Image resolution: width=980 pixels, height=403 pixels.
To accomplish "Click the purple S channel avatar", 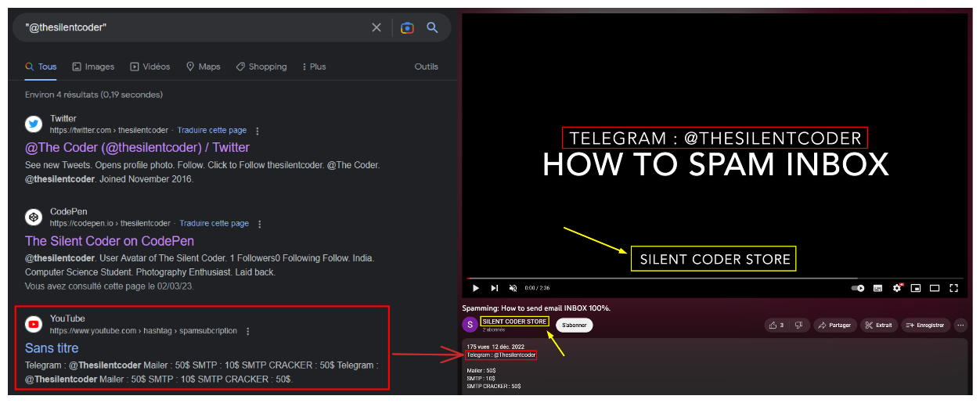I will click(x=470, y=325).
